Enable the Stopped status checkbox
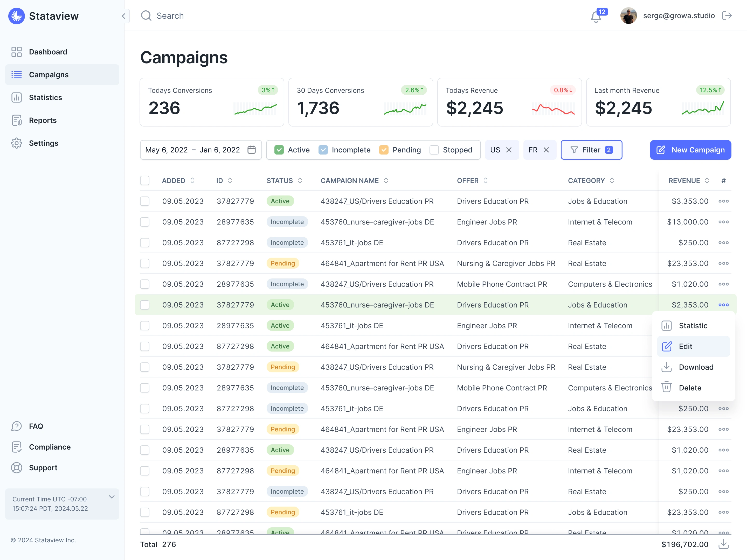Image resolution: width=747 pixels, height=560 pixels. pyautogui.click(x=434, y=150)
